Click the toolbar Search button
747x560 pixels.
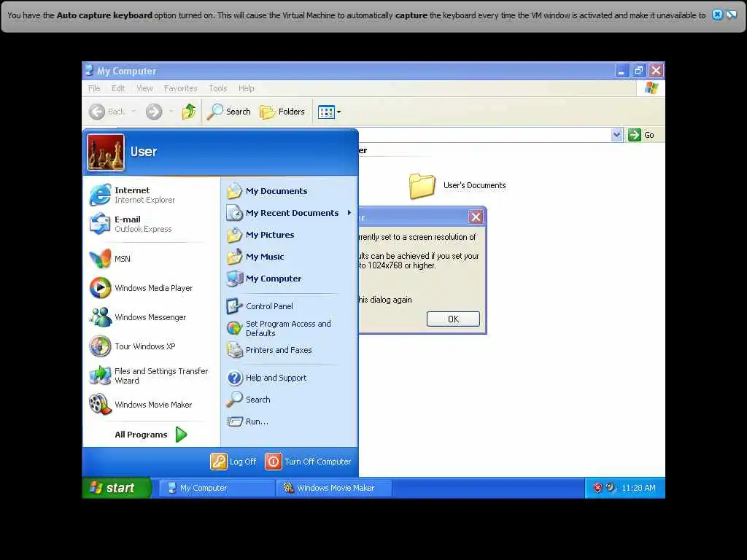click(229, 112)
